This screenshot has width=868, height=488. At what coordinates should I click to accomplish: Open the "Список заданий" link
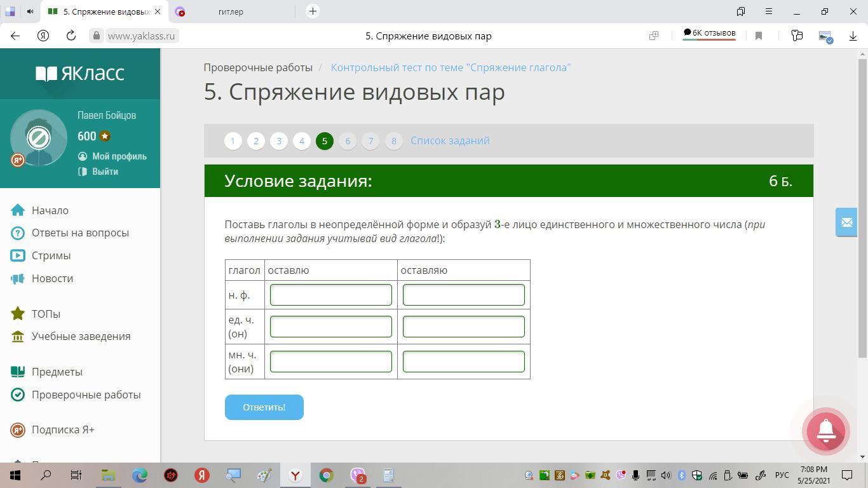(x=450, y=140)
